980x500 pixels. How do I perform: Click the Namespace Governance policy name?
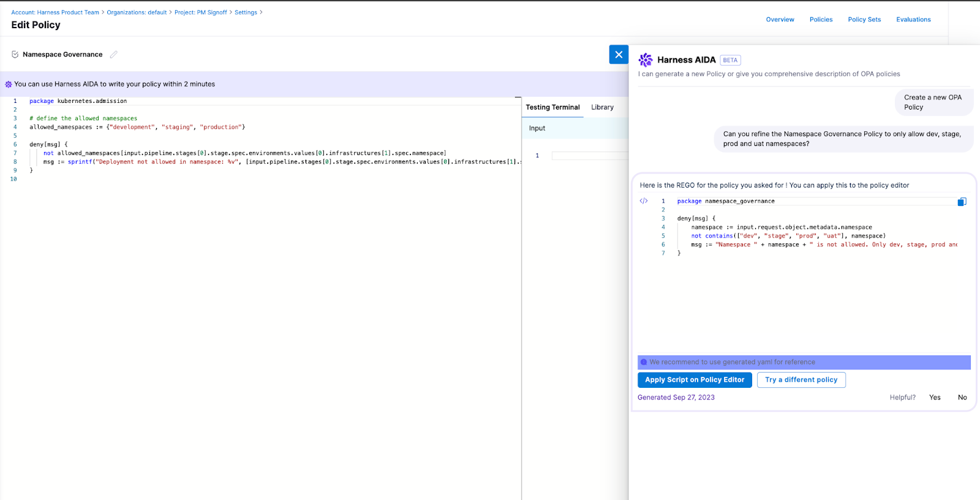point(62,55)
